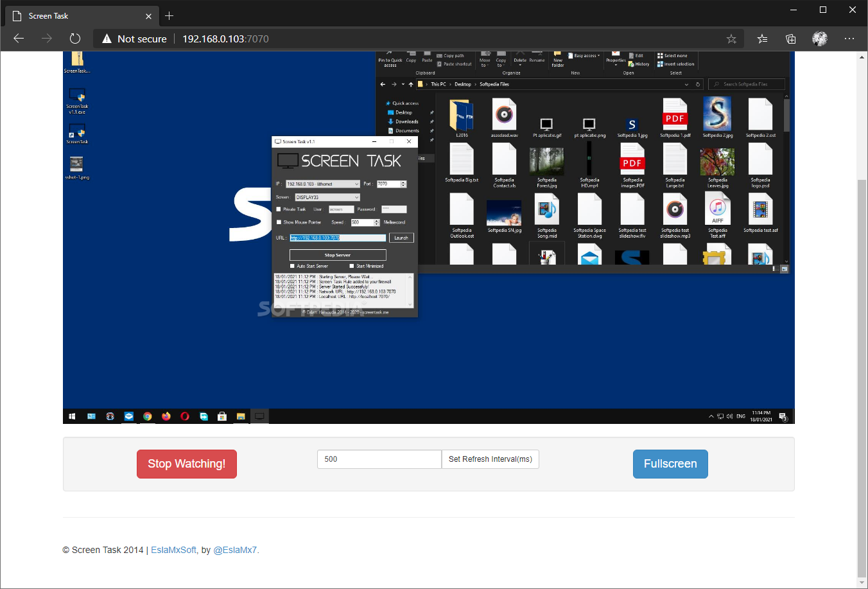The image size is (868, 589).
Task: Click the Firefox taskbar icon in stream
Action: pos(166,416)
